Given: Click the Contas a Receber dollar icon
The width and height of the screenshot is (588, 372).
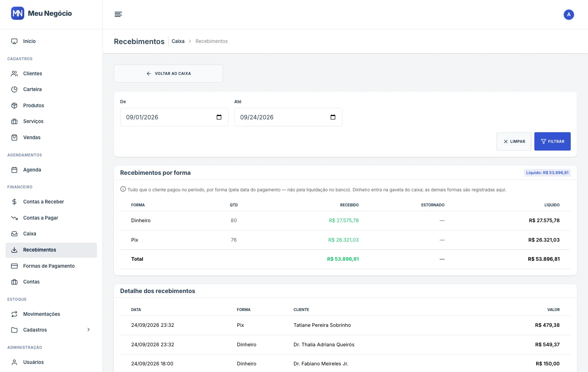Looking at the screenshot, I should pyautogui.click(x=14, y=202).
